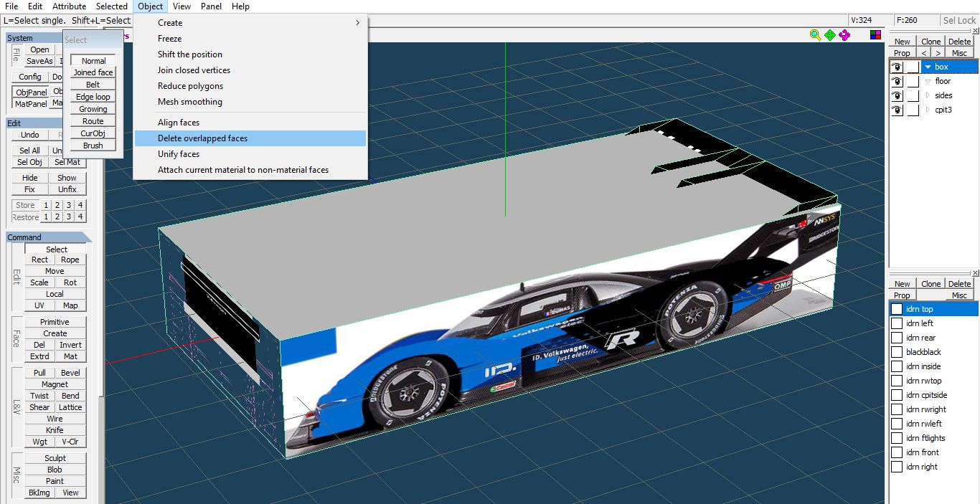Toggle the eye icon for cpit3
This screenshot has height=504, width=980.
pos(897,110)
